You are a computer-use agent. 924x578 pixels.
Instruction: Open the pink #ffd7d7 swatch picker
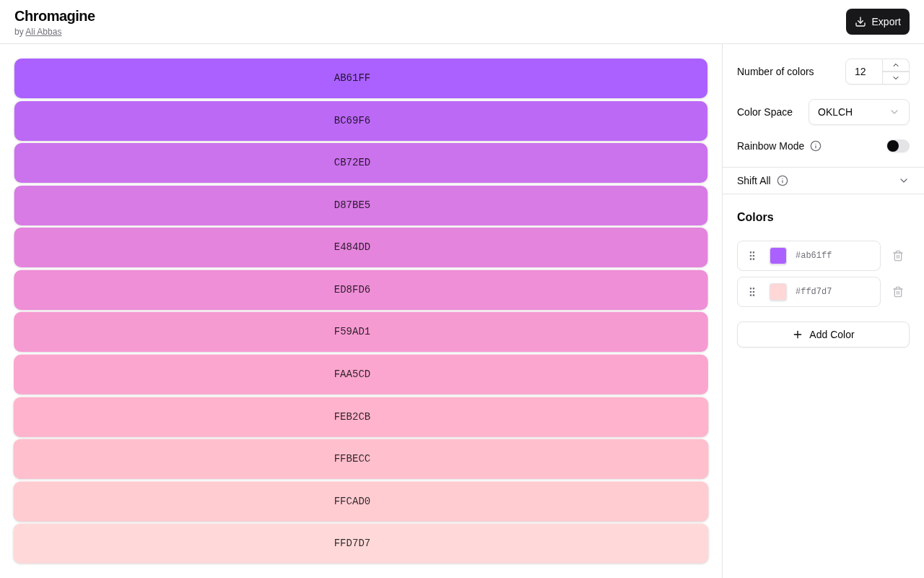click(x=778, y=292)
